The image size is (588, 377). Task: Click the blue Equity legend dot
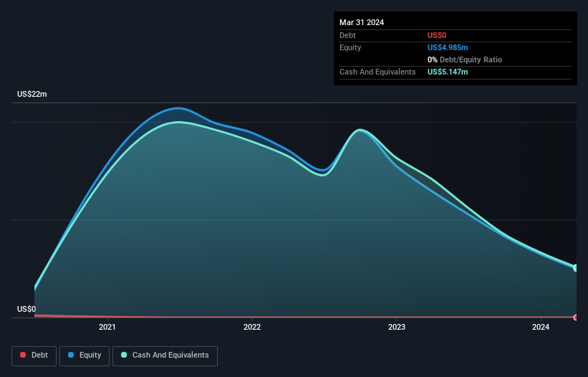click(x=71, y=355)
